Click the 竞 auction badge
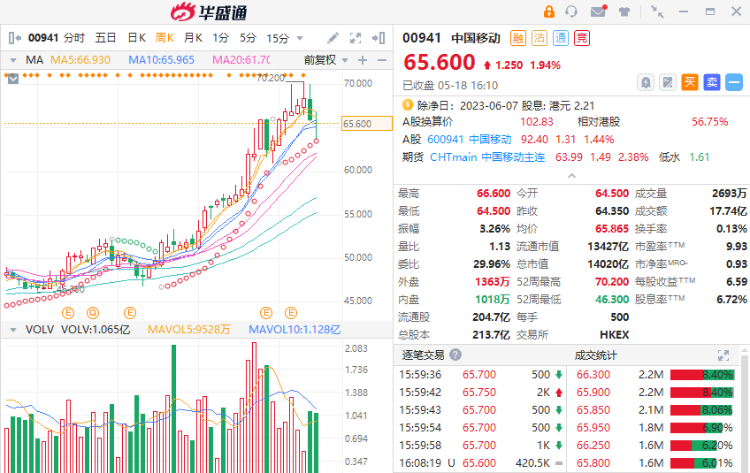The height and width of the screenshot is (473, 750). tap(582, 38)
